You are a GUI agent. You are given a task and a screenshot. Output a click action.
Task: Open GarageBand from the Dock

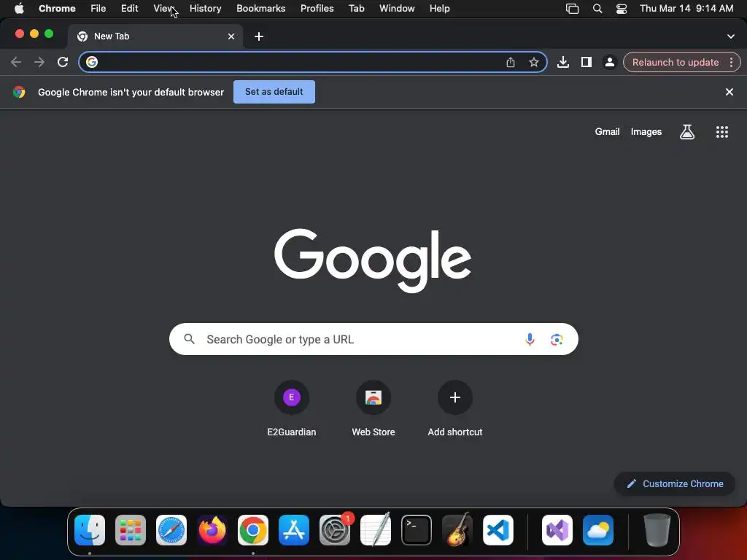[x=457, y=530]
